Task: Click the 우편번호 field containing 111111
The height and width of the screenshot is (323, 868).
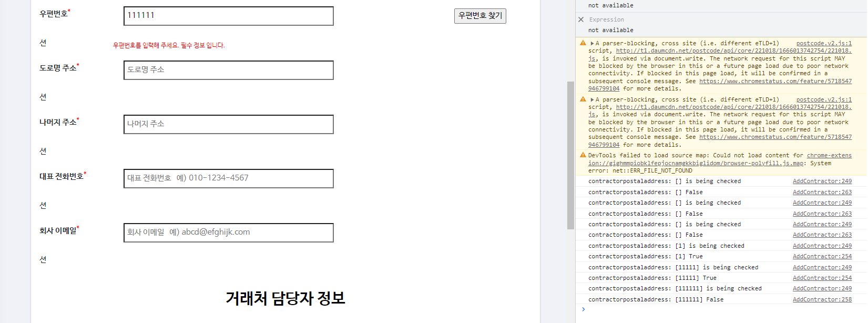Action: pyautogui.click(x=228, y=16)
